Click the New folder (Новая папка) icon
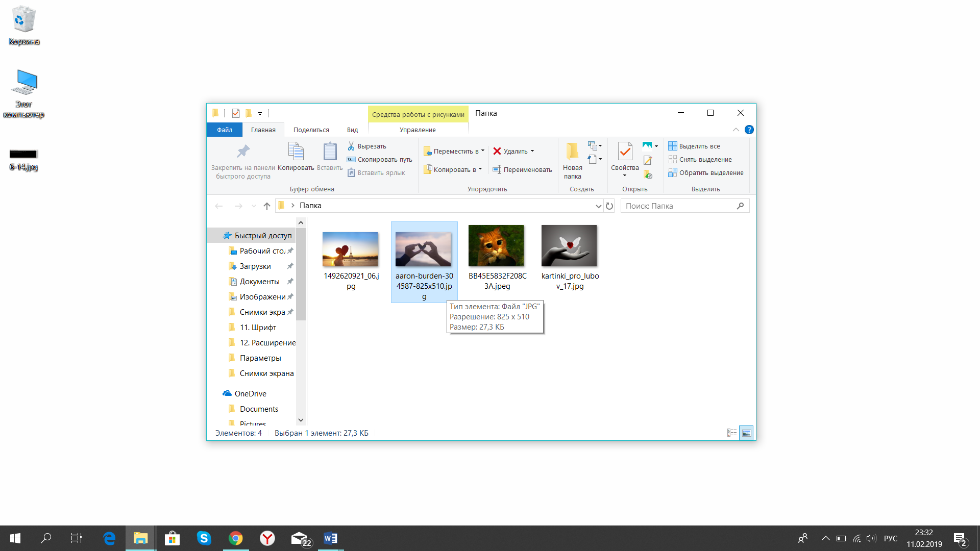Screen dimensions: 980x551 point(572,151)
